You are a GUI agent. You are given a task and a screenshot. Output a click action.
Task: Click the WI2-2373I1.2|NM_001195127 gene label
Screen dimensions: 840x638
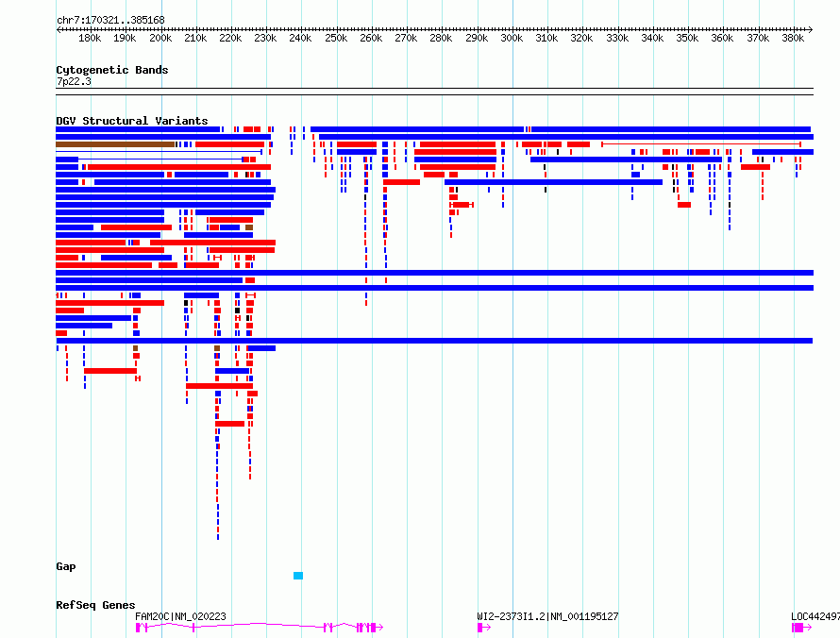547,616
